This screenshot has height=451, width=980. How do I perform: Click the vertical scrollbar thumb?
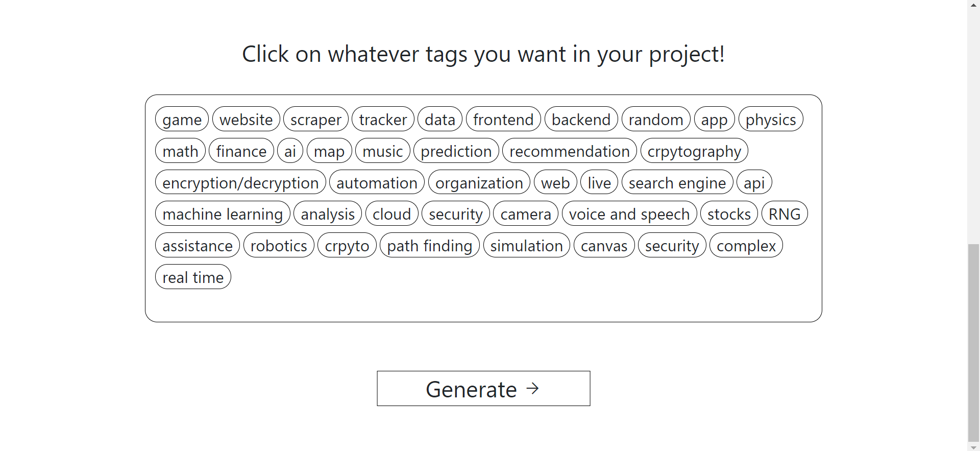(x=973, y=342)
